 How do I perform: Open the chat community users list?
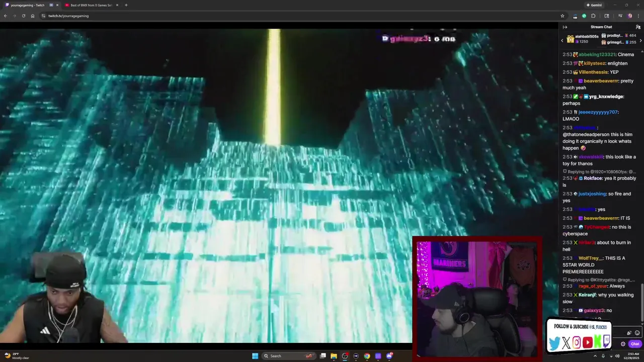638,27
